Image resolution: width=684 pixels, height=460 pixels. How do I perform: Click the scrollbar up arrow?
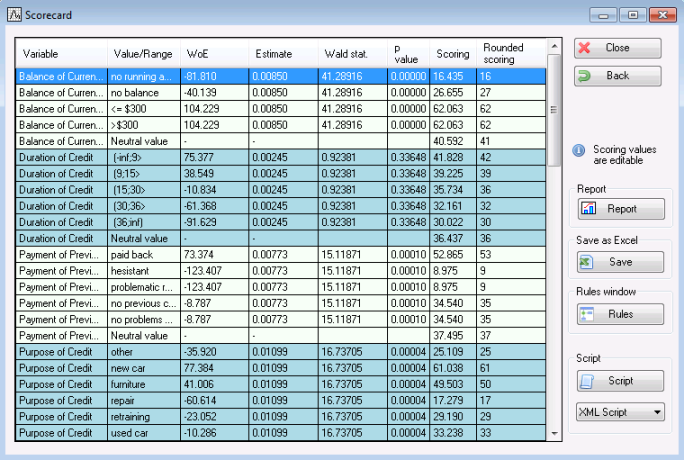coord(554,46)
